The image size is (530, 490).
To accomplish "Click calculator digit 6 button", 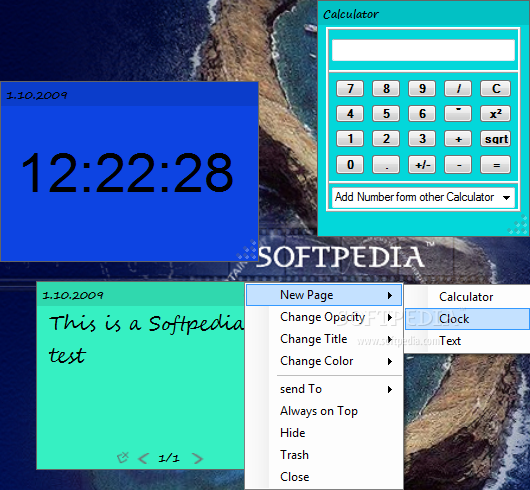I will click(422, 114).
